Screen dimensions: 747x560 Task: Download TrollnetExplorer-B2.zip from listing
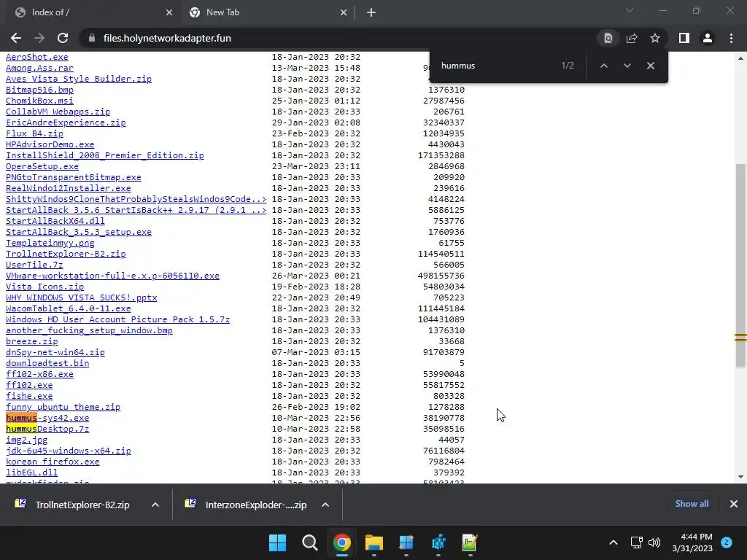click(x=66, y=254)
